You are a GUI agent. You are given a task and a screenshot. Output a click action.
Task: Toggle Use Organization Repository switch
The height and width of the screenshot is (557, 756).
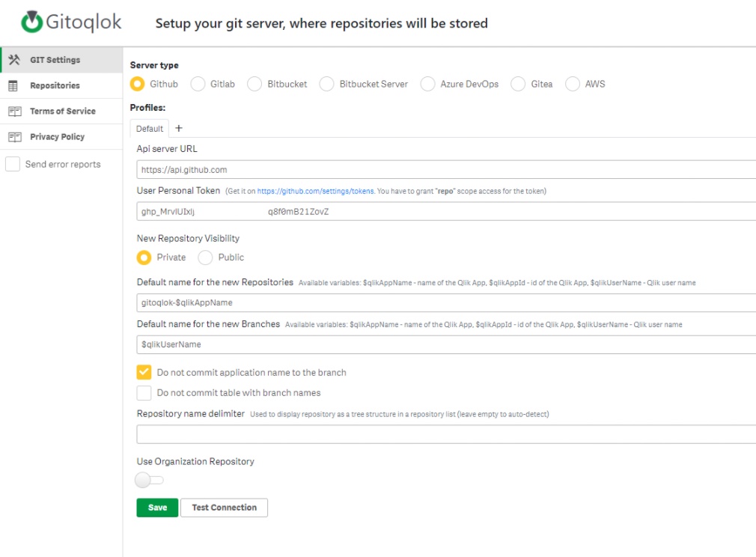click(150, 480)
